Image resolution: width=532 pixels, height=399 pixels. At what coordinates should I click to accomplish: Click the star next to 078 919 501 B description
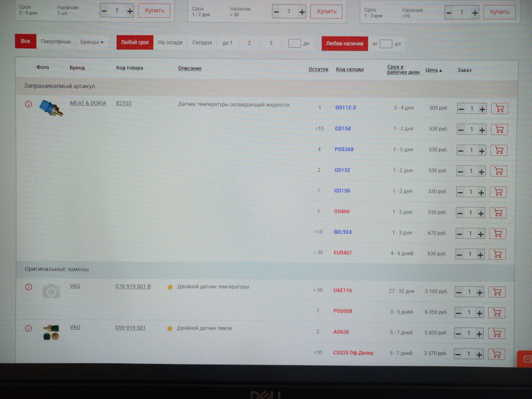pos(170,287)
